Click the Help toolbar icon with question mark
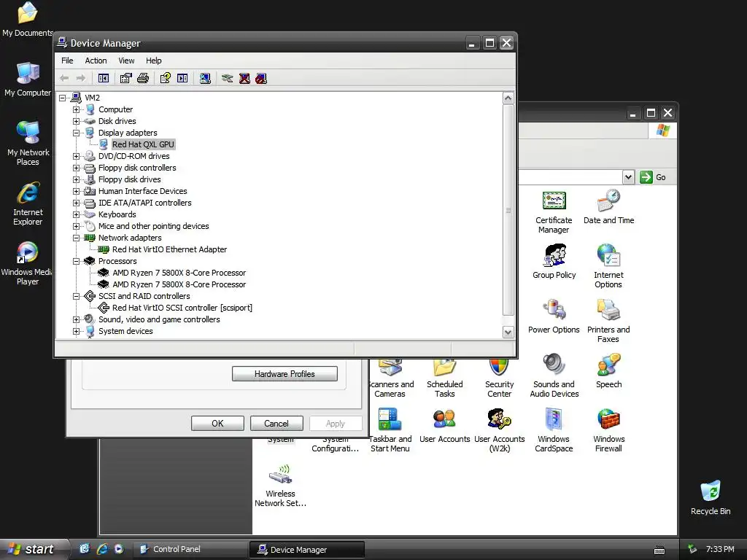 pyautogui.click(x=166, y=78)
